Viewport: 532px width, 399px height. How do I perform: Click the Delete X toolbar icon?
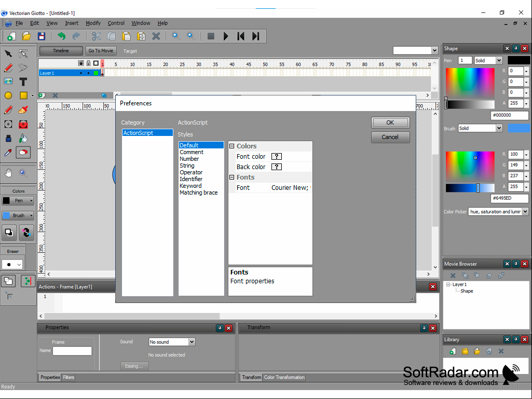click(156, 36)
